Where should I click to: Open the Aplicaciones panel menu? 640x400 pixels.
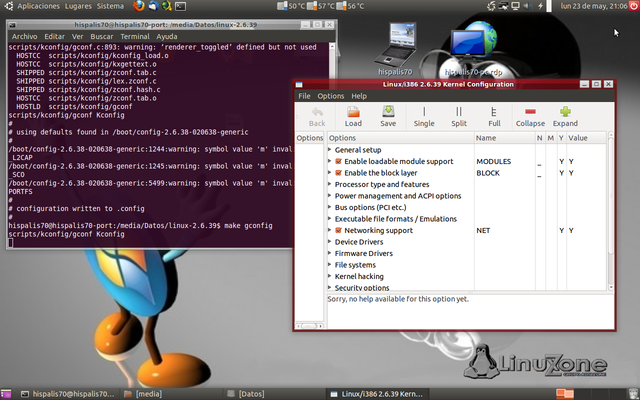coord(38,6)
